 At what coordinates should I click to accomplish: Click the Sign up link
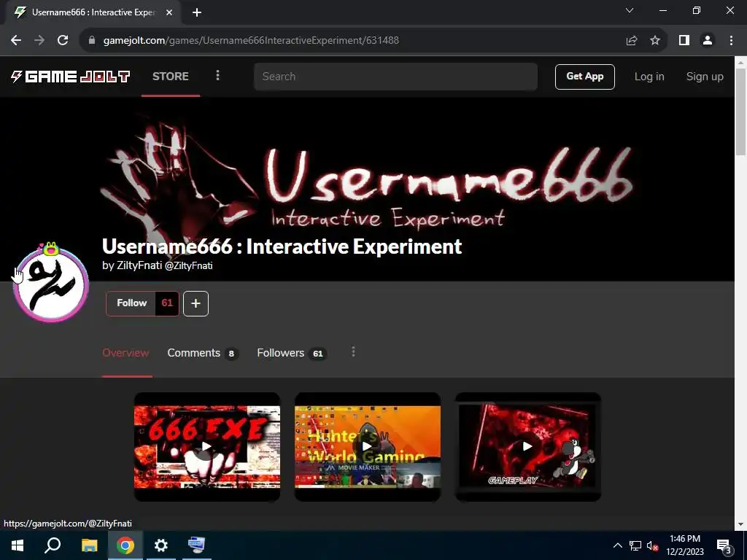pyautogui.click(x=705, y=77)
